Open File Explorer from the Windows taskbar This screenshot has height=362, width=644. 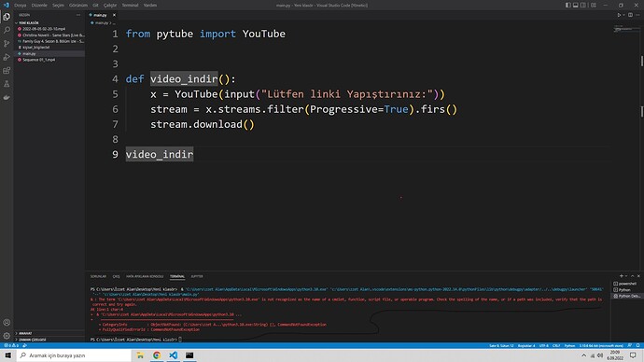pyautogui.click(x=140, y=355)
